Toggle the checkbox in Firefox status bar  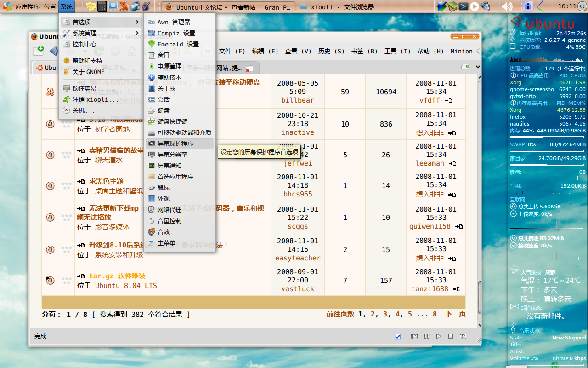[x=398, y=337]
